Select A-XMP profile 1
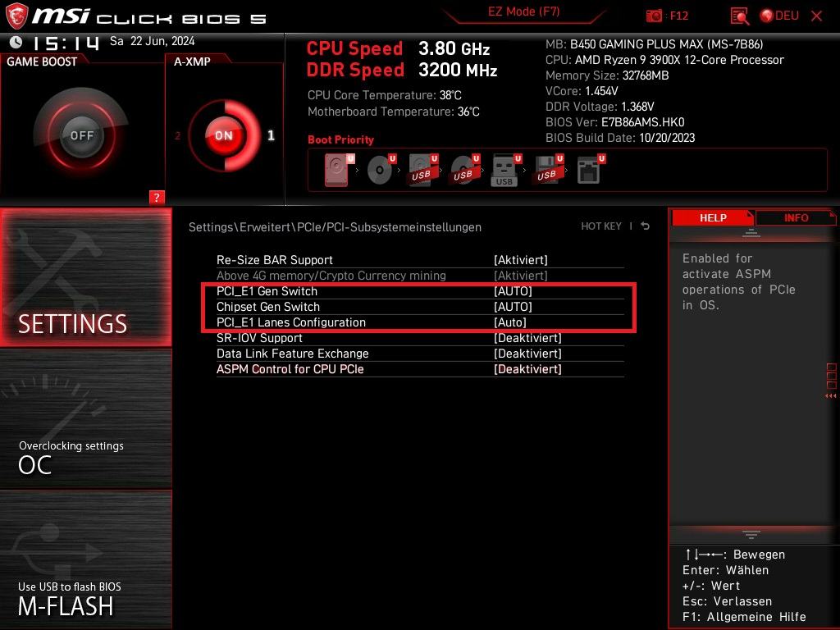The image size is (840, 630). (x=271, y=135)
